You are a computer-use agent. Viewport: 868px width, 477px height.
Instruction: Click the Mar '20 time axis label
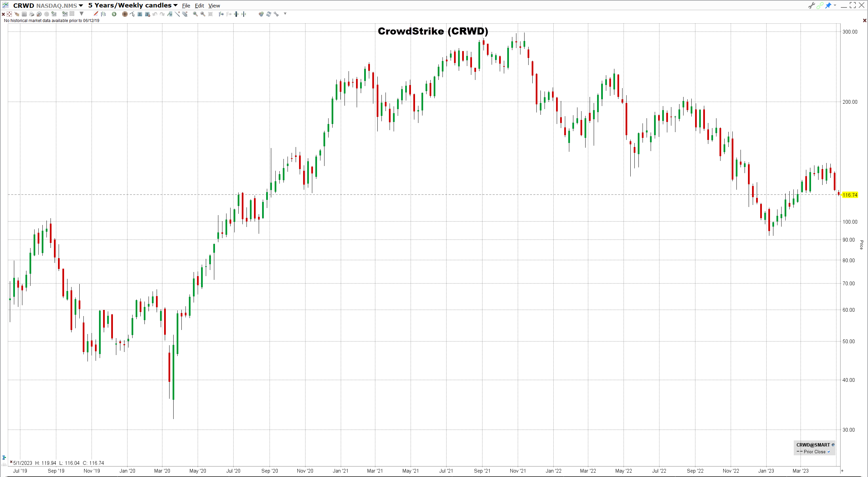coord(162,471)
